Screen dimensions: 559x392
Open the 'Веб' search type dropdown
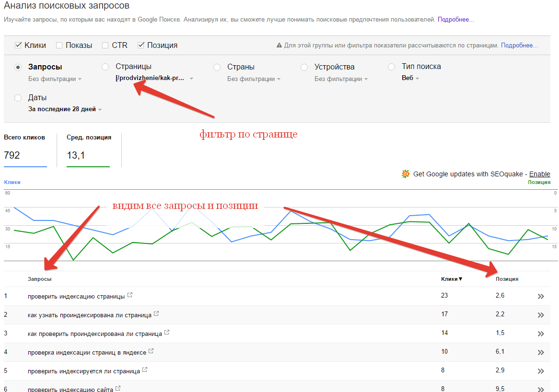[410, 78]
